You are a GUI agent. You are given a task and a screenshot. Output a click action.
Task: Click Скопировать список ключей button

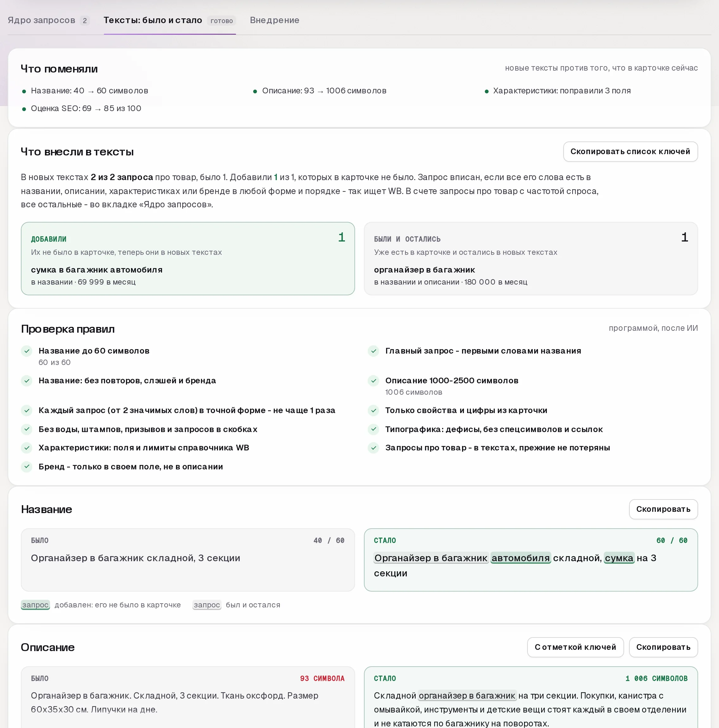point(630,152)
